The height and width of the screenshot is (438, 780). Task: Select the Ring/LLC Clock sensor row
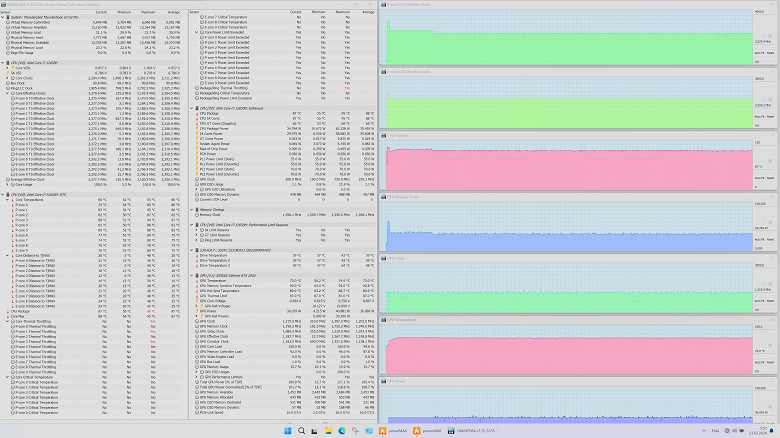(93, 88)
